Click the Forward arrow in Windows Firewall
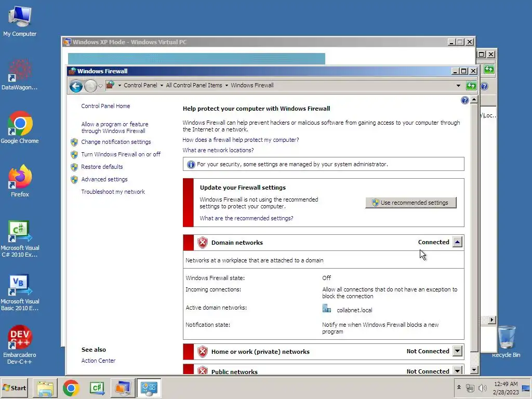532x399 pixels. point(90,86)
